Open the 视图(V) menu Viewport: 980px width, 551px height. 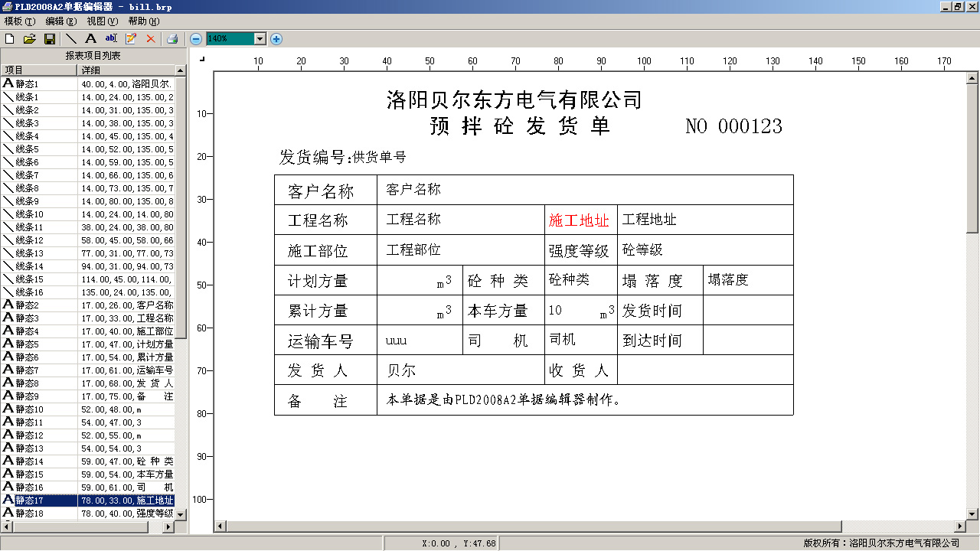click(102, 21)
